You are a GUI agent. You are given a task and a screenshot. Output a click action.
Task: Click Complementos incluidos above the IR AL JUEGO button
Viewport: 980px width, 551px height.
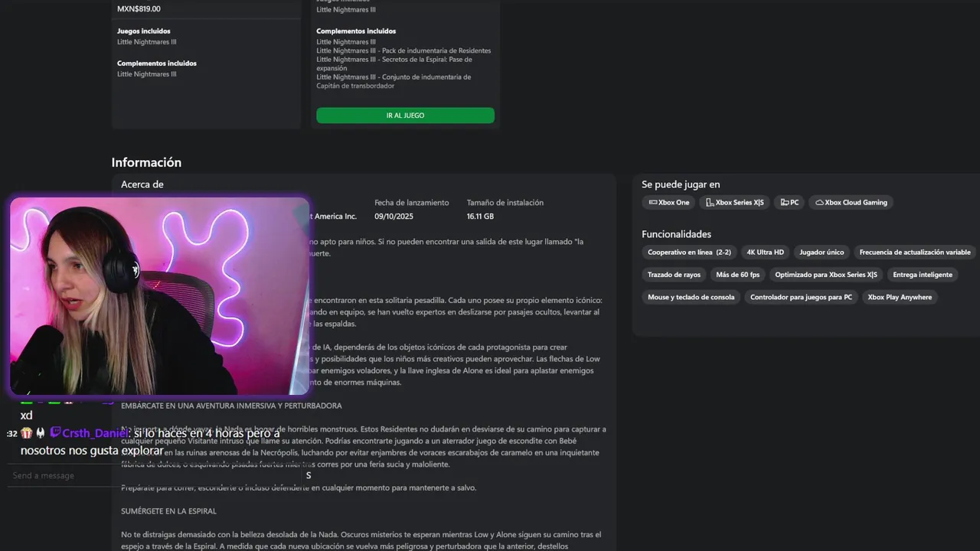tap(356, 31)
